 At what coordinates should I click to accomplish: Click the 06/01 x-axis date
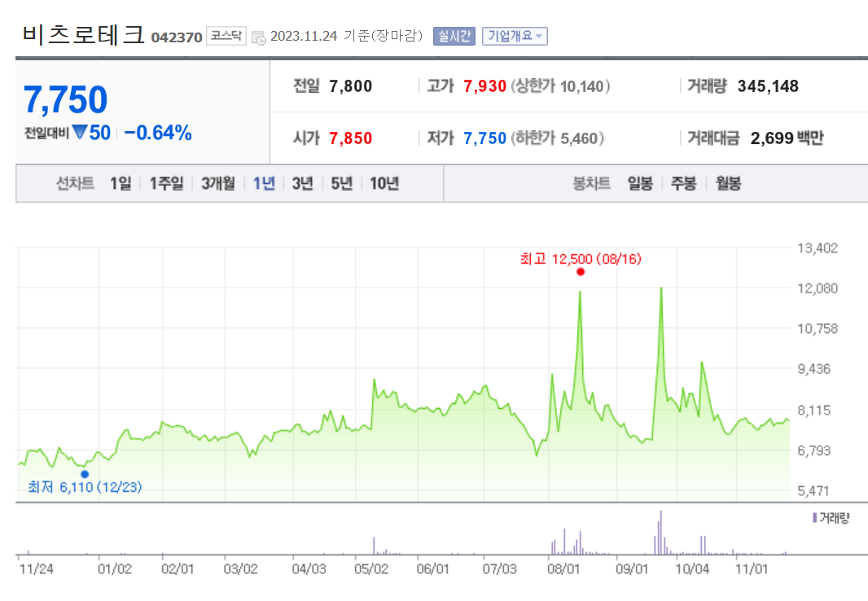point(433,569)
